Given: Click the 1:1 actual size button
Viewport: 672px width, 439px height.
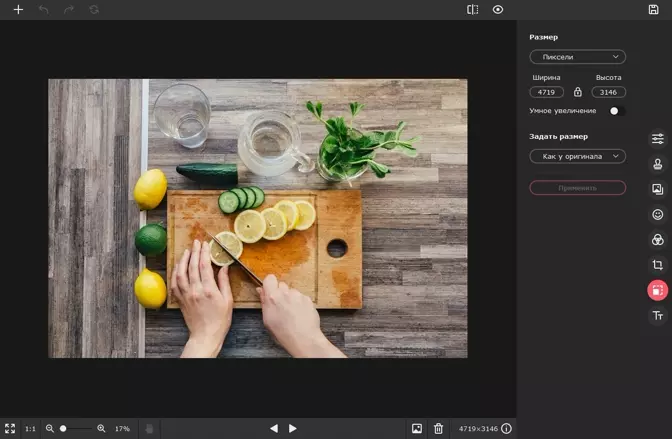Looking at the screenshot, I should tap(30, 428).
